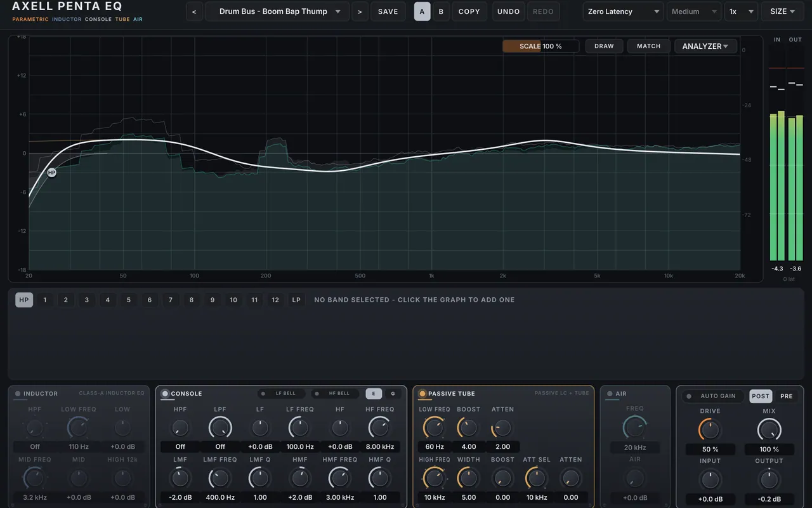
Task: Select the HP band tab
Action: click(24, 300)
